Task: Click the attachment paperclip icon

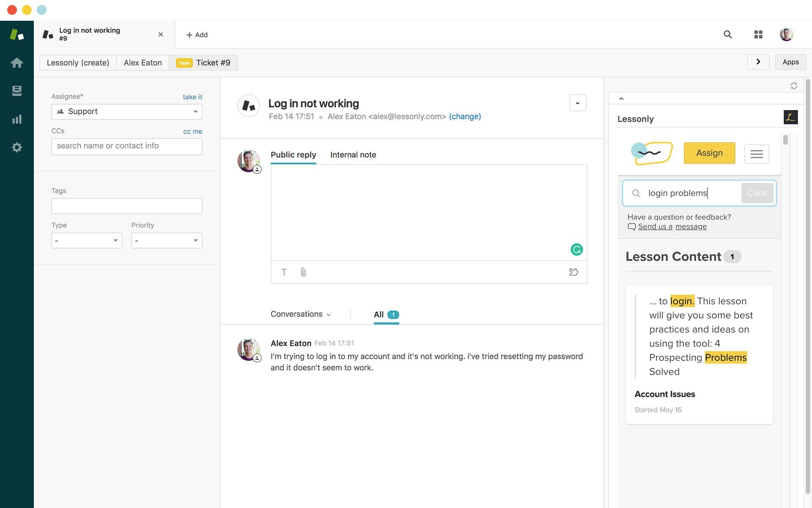Action: (303, 272)
